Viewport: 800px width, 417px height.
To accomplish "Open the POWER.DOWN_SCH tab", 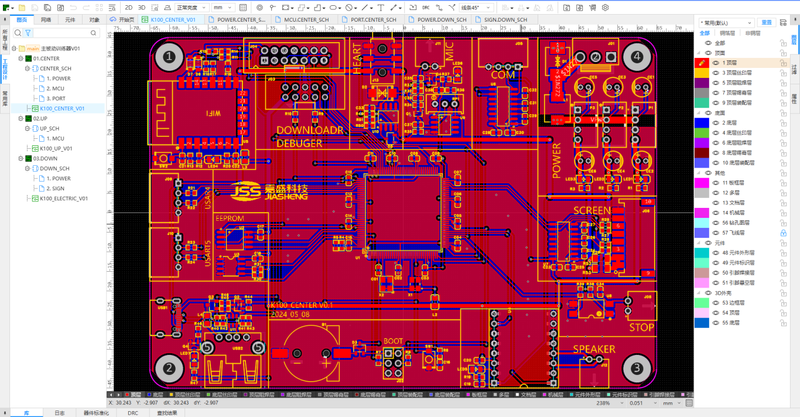I will (437, 19).
